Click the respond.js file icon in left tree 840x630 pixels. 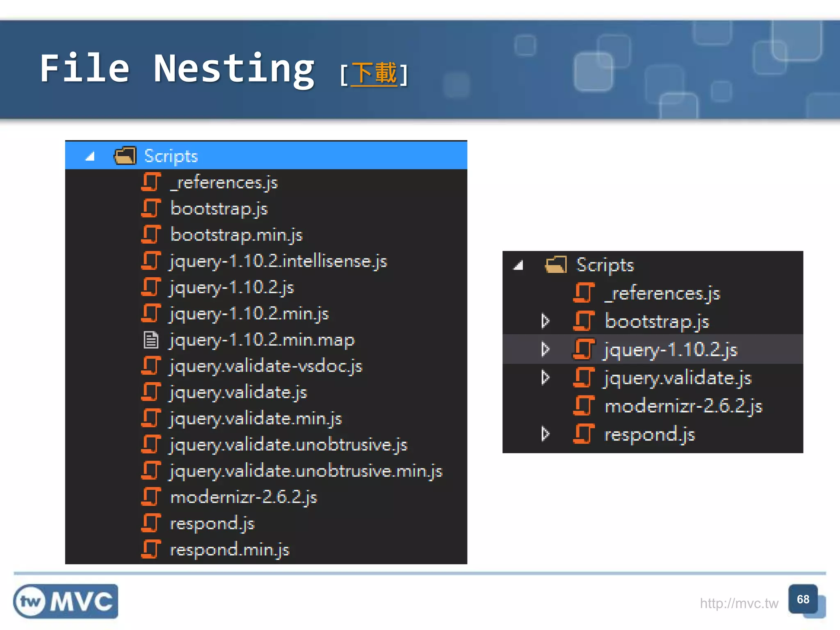tap(151, 523)
